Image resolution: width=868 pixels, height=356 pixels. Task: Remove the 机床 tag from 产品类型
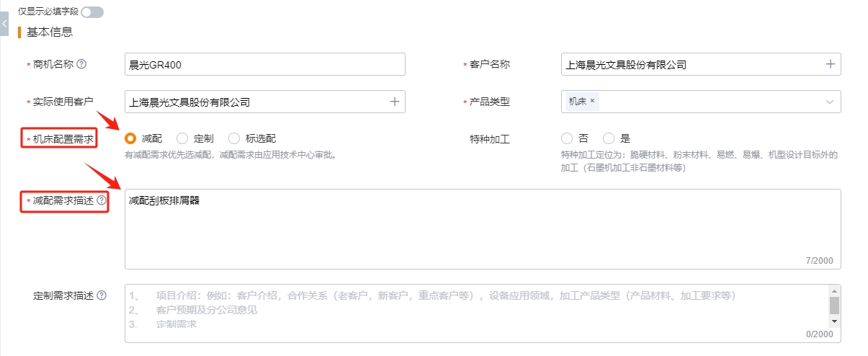(x=592, y=101)
